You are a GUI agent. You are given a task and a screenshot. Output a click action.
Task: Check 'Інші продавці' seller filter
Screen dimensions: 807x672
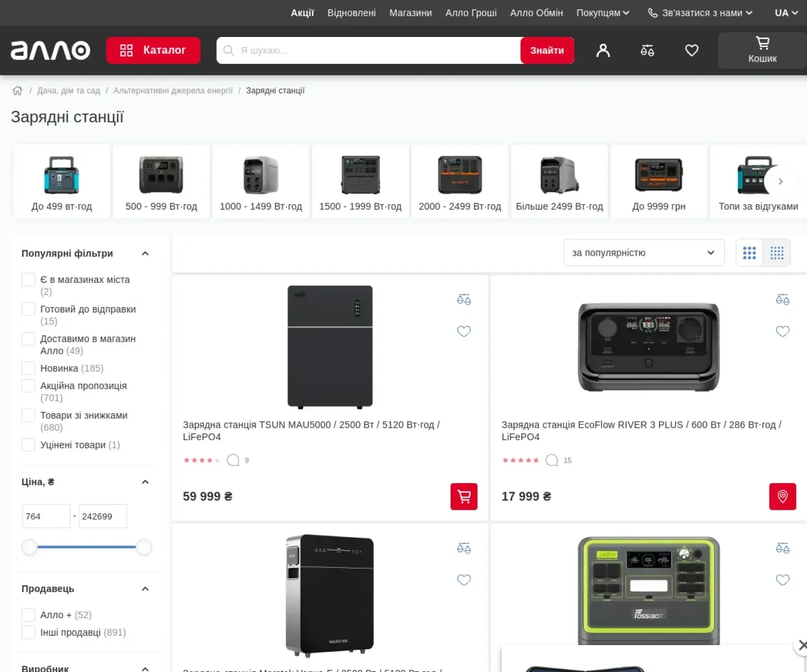28,632
